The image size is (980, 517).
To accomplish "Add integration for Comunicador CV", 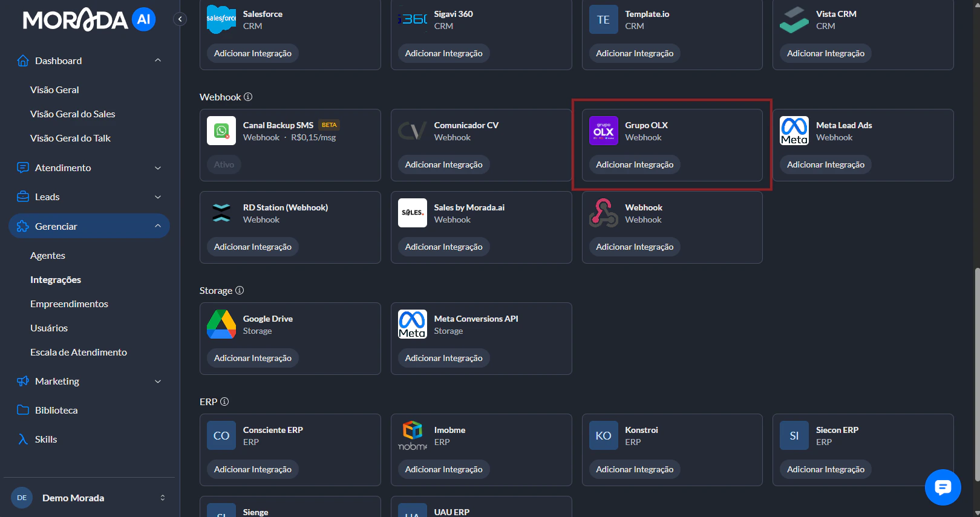I will pyautogui.click(x=444, y=164).
